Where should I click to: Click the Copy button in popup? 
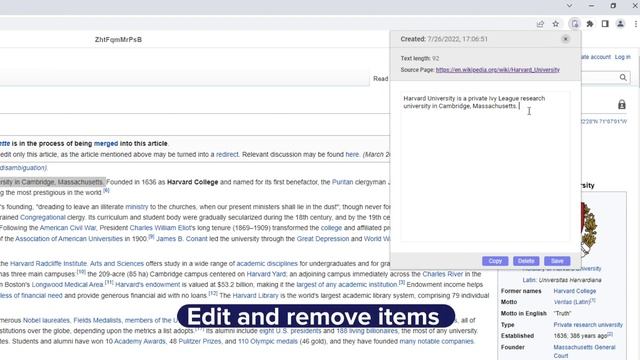495,261
